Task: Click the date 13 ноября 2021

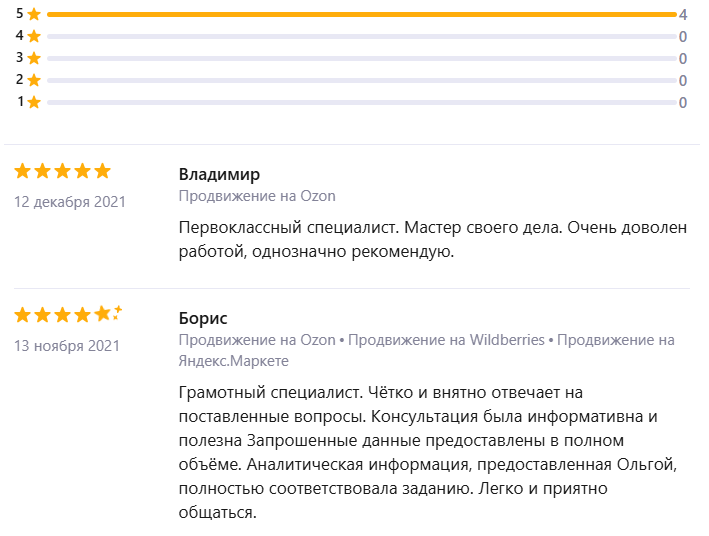Action: 67,346
